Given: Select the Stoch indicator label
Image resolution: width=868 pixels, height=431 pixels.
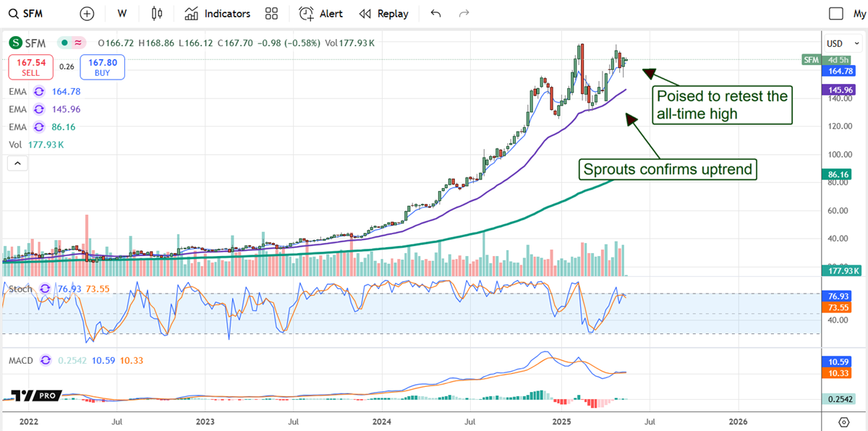Looking at the screenshot, I should coord(20,289).
